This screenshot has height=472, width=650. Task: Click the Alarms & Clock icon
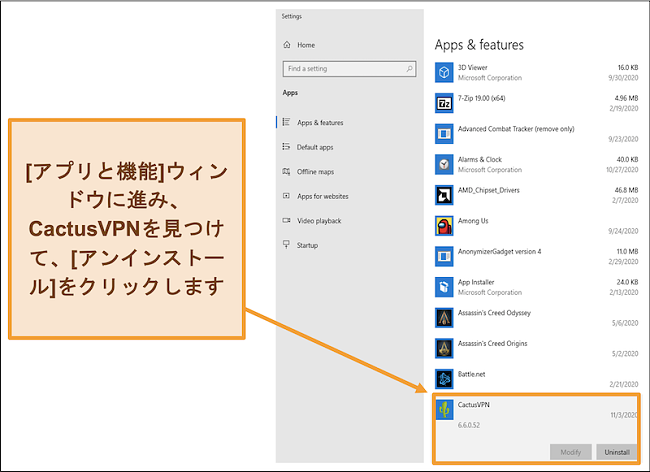444,165
